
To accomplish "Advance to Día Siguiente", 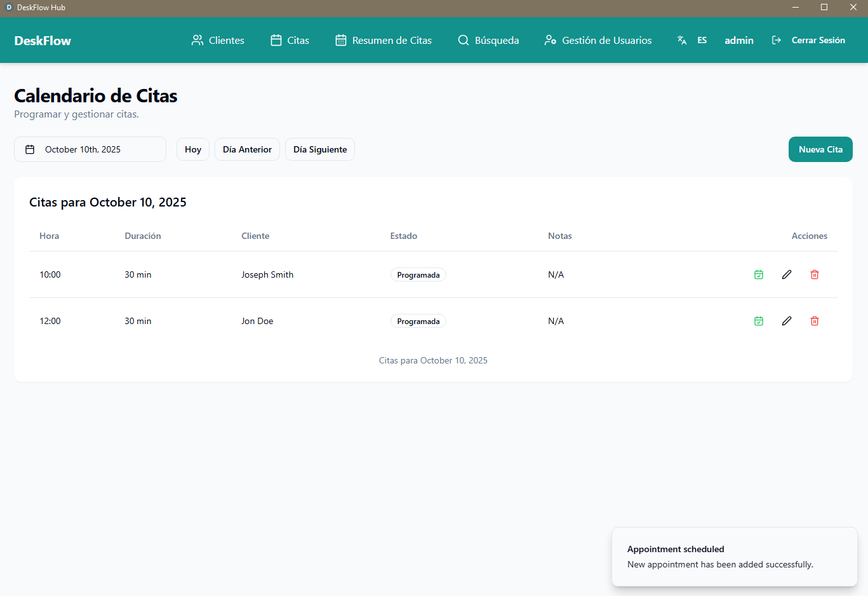I will point(320,149).
